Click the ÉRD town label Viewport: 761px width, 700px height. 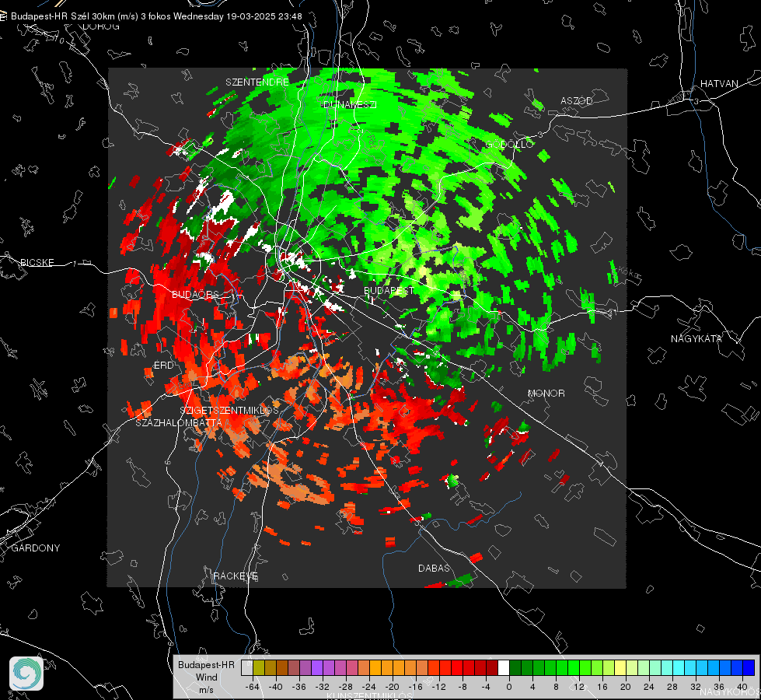click(x=163, y=366)
